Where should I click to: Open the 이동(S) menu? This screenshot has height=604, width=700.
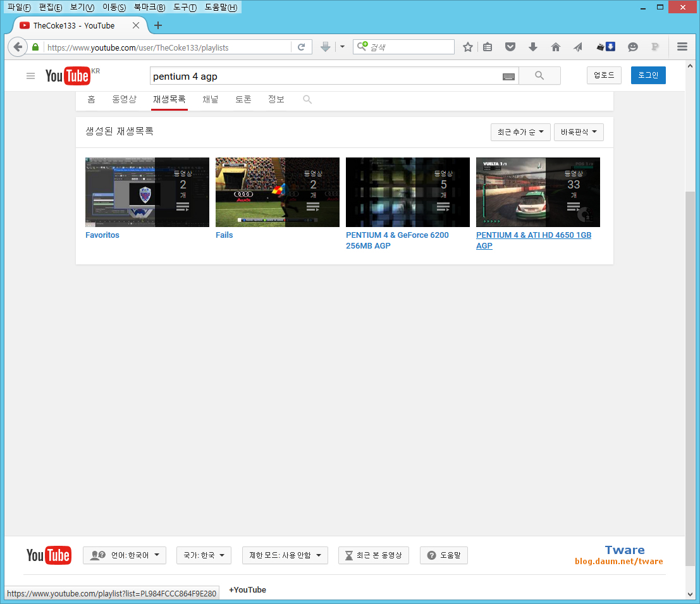(114, 7)
